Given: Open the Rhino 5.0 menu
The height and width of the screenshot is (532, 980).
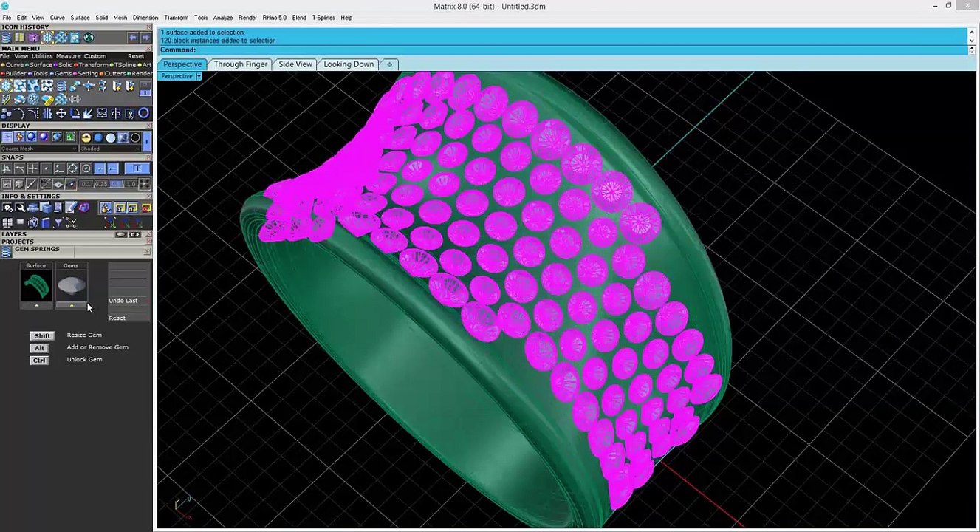Looking at the screenshot, I should pos(275,18).
